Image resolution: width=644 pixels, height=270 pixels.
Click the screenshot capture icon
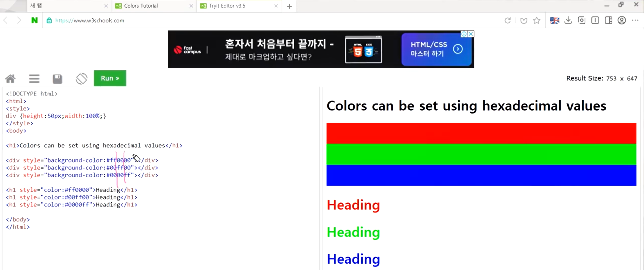tap(581, 20)
